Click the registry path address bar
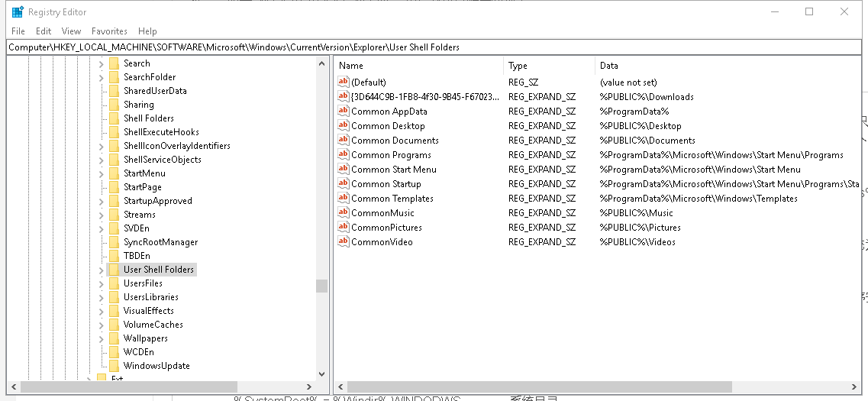This screenshot has width=868, height=401. point(434,47)
